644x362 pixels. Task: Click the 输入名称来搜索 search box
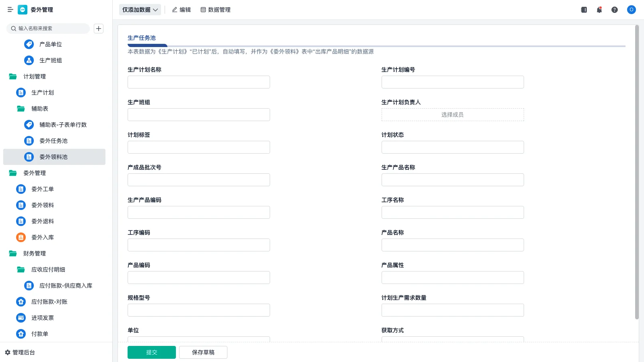(48, 29)
